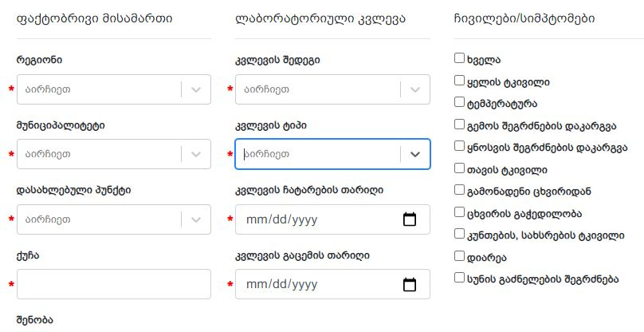Click chevron arrow of დასახლებული პუნქტი select

[196, 219]
